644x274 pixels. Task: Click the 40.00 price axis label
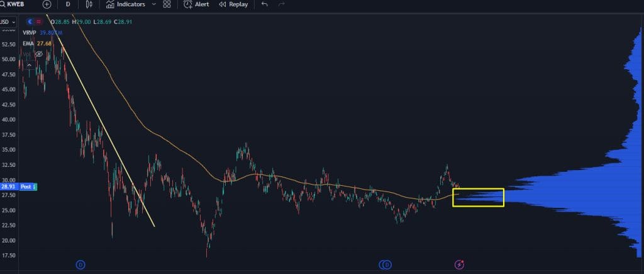pyautogui.click(x=9, y=120)
